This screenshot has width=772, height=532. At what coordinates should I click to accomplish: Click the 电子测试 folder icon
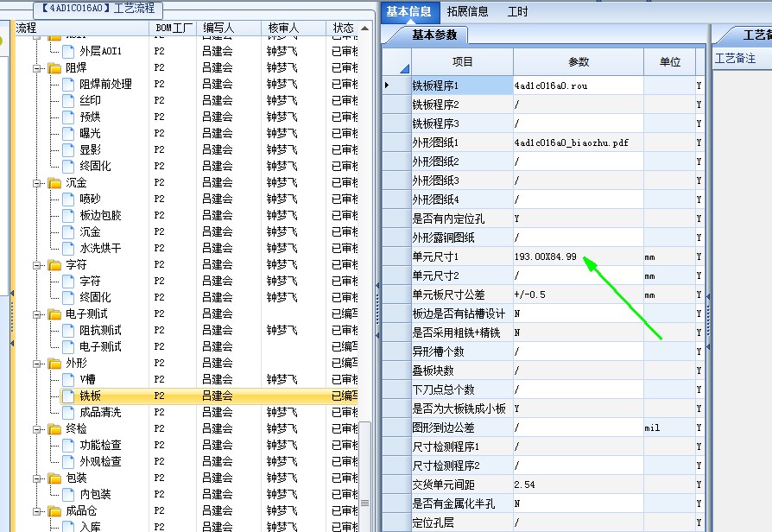point(54,313)
